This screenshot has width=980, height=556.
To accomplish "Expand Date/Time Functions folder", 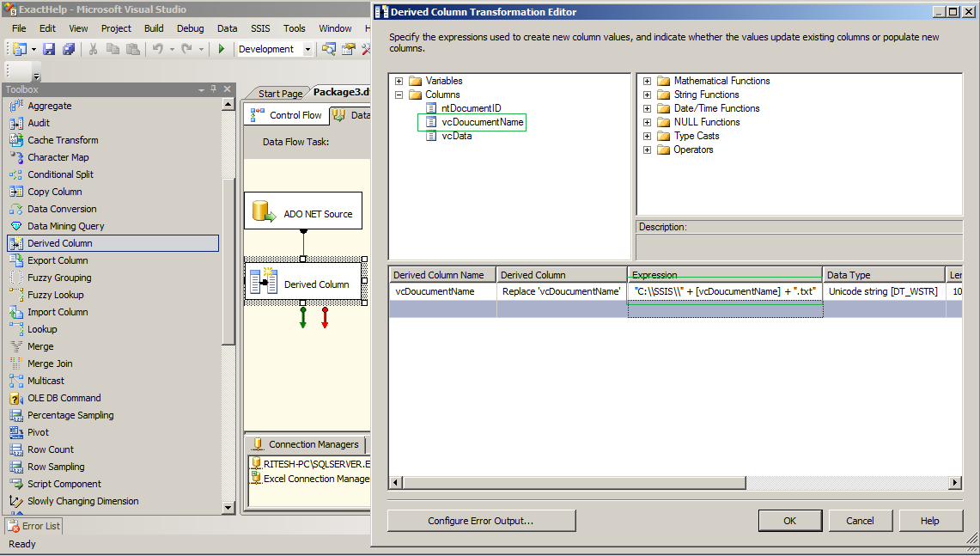I will (x=647, y=109).
